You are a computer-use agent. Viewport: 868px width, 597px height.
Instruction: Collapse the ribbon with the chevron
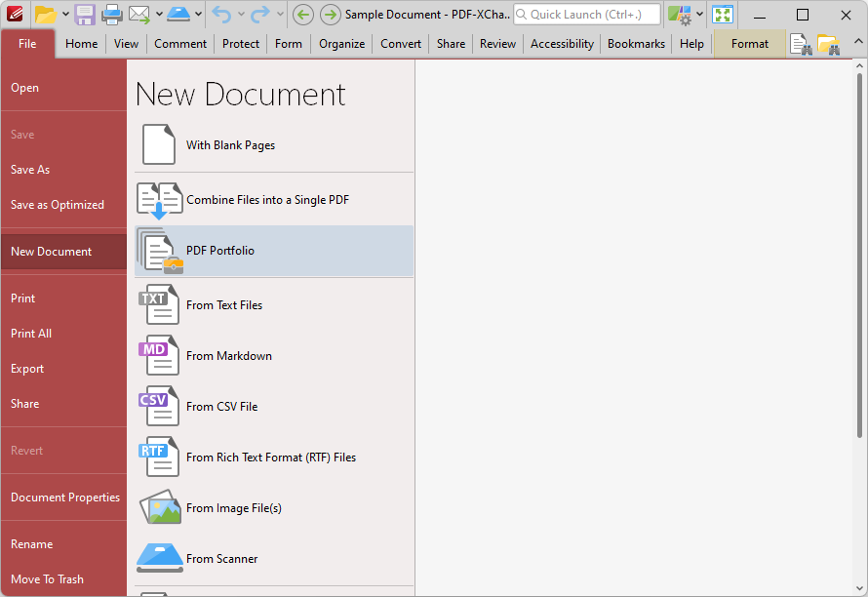(858, 42)
